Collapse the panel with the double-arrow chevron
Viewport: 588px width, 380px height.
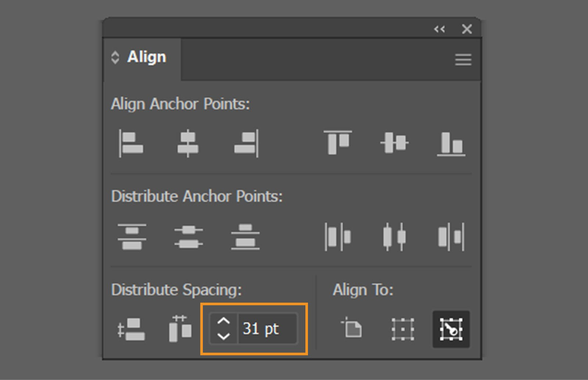click(440, 29)
